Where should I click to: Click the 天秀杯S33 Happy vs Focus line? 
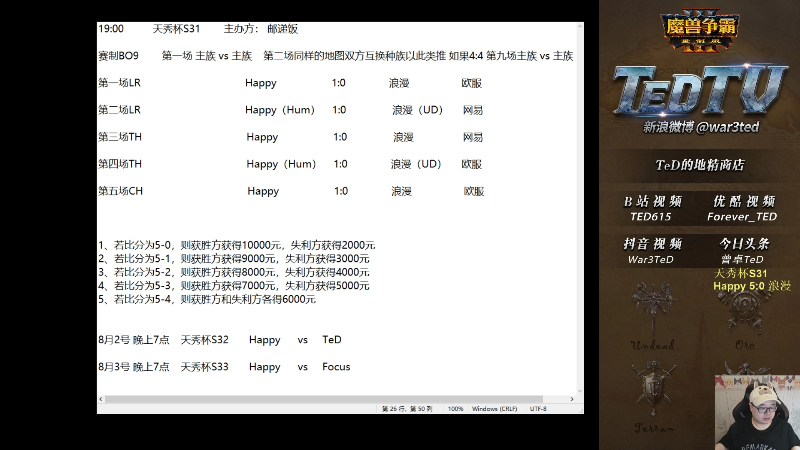224,367
